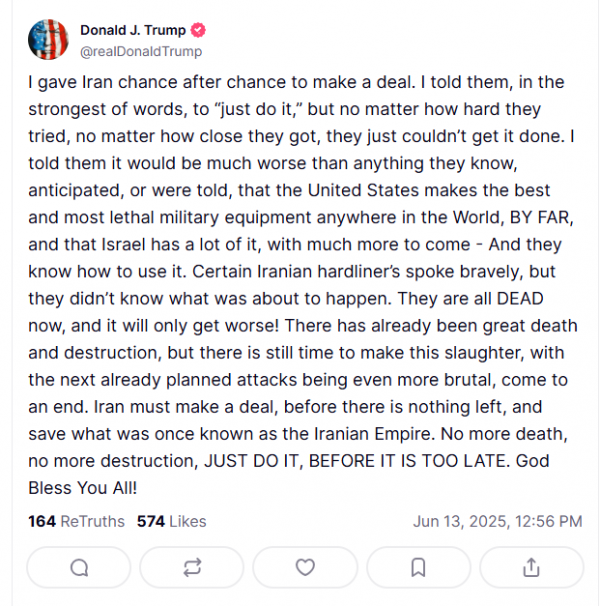Image resolution: width=600 pixels, height=606 pixels.
Task: Visit the @realDonaldTrump handle link
Action: tap(141, 51)
